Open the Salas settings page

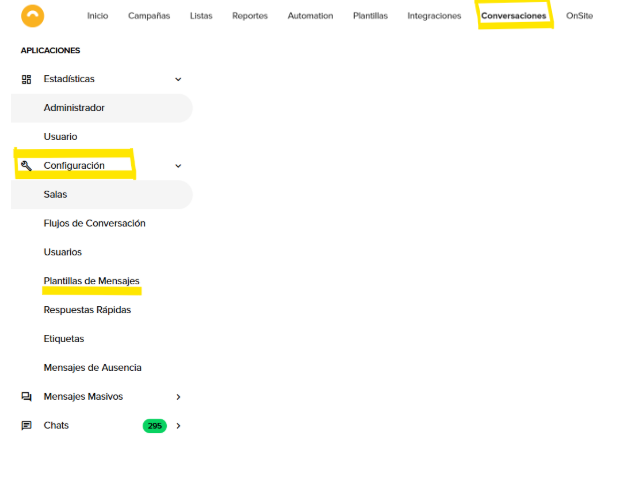click(x=56, y=194)
